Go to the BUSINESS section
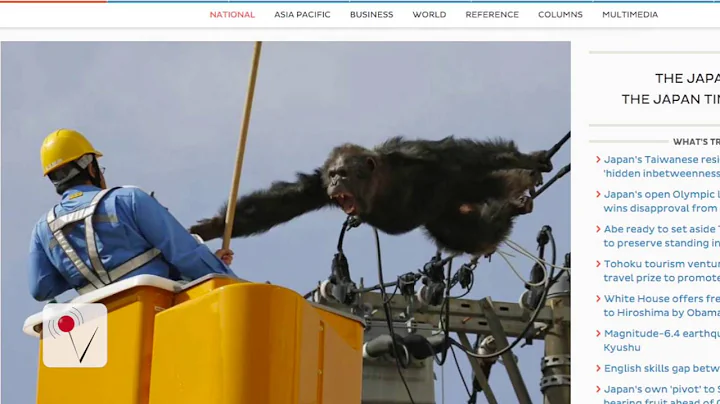720x404 pixels. click(371, 15)
